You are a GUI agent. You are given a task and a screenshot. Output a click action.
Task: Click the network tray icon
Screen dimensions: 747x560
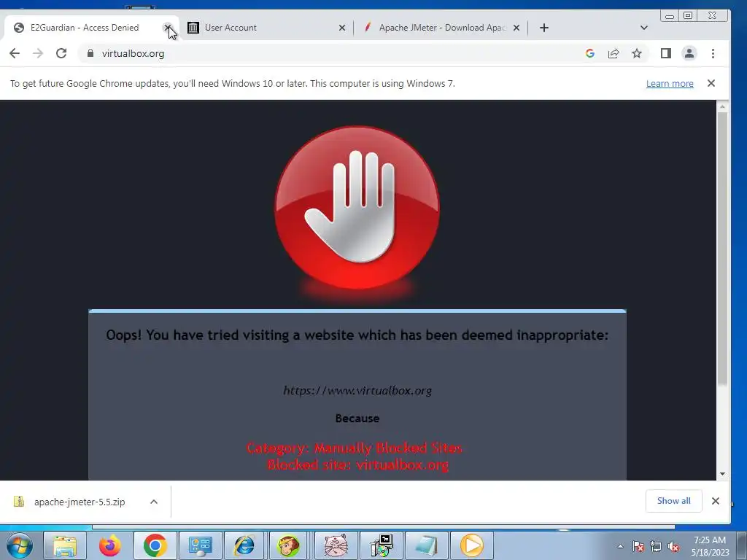click(656, 546)
